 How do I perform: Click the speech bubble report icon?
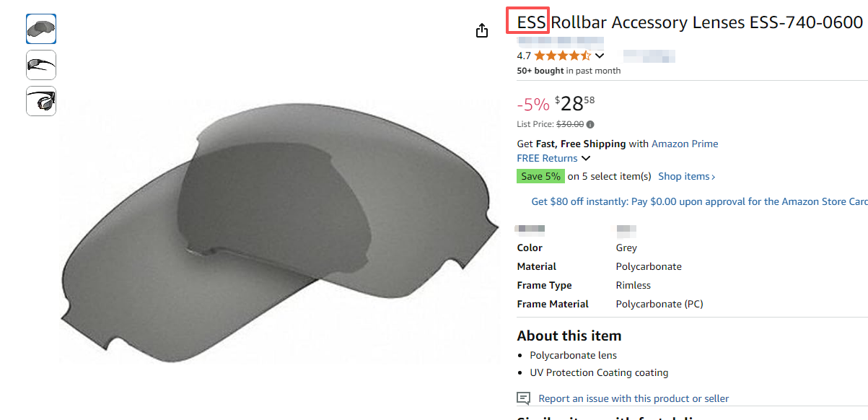coord(524,398)
